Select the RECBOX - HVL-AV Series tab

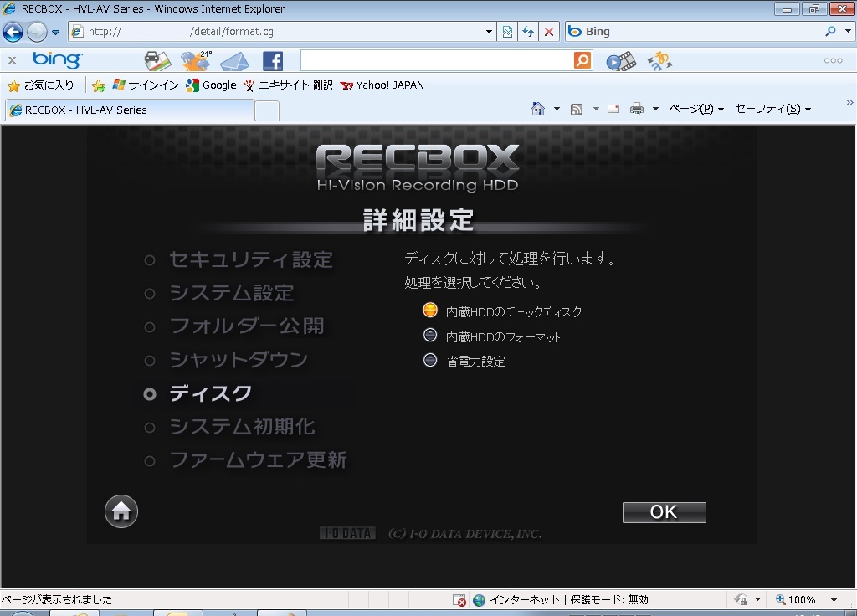130,110
